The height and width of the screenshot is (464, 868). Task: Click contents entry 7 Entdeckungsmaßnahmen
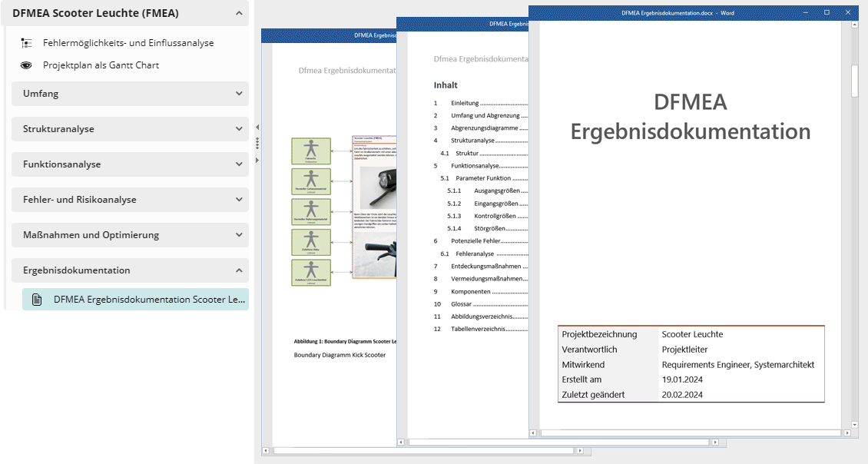[481, 267]
